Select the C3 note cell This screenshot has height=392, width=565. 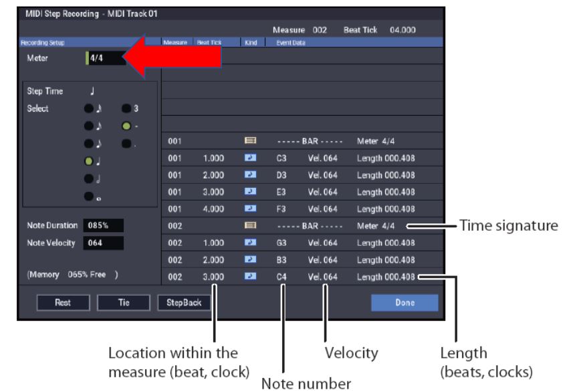coord(281,158)
